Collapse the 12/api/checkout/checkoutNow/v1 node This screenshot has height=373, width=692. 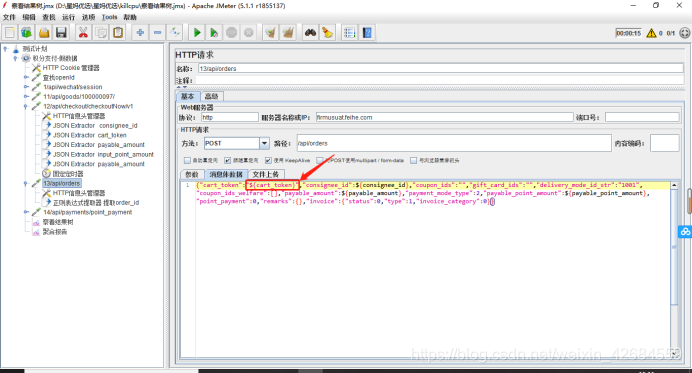[x=26, y=106]
